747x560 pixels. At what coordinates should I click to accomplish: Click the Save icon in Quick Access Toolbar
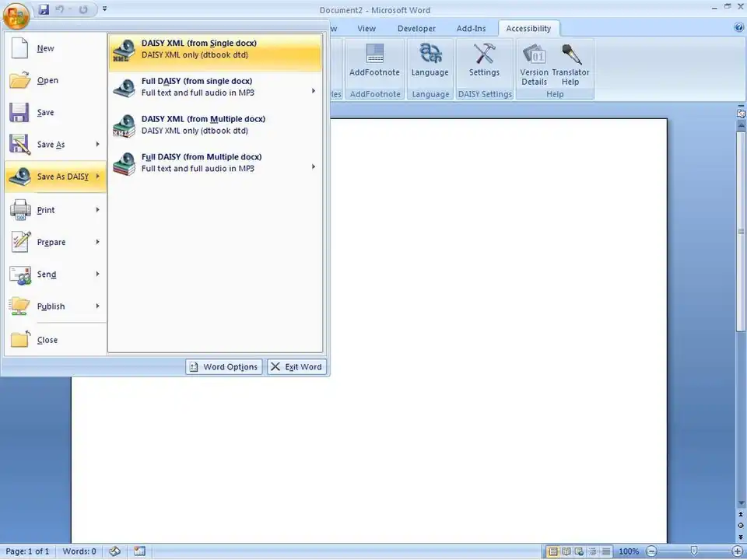[x=44, y=10]
